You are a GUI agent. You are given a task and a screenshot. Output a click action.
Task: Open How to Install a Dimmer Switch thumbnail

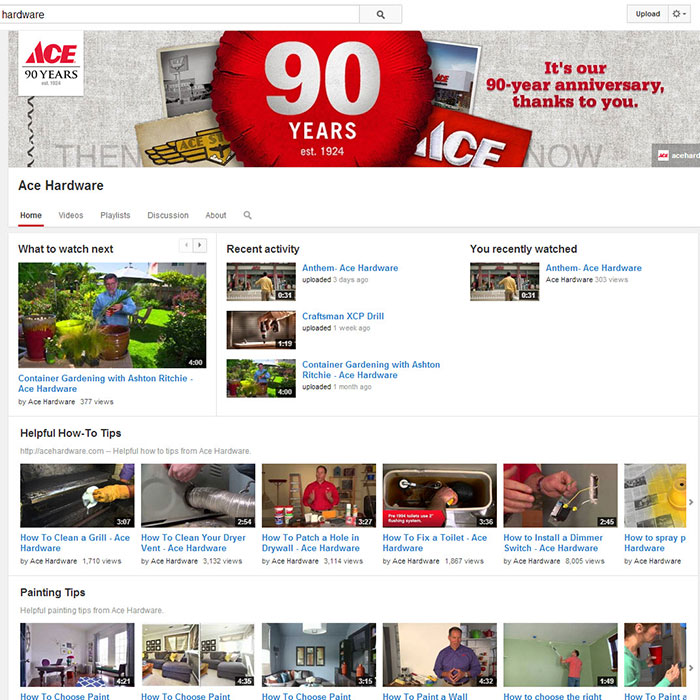pyautogui.click(x=560, y=496)
